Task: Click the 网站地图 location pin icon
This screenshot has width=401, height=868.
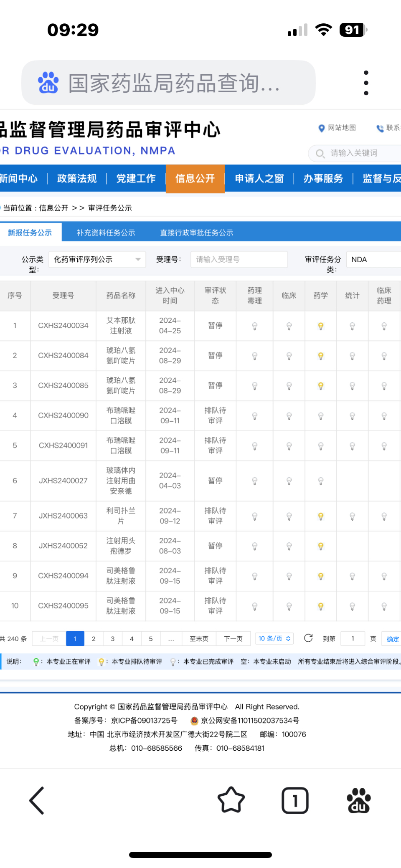Action: click(x=321, y=128)
